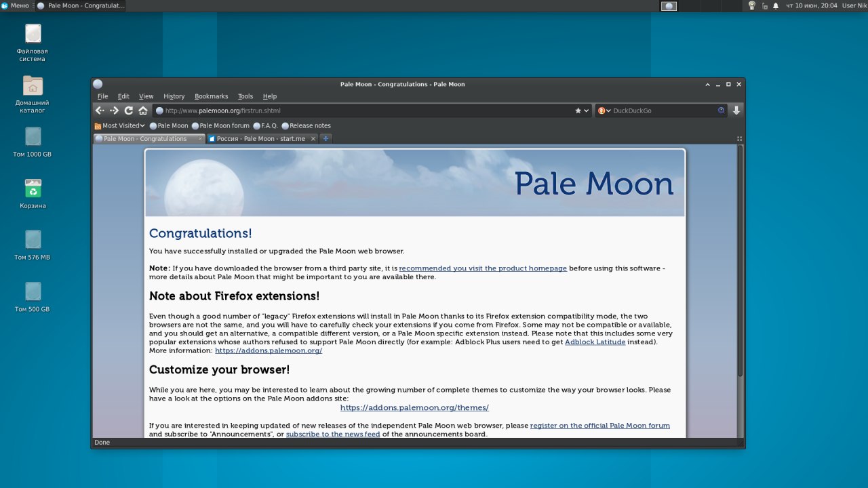Switch to Россия - Pale Moon start.me tab
868x488 pixels.
click(261, 138)
